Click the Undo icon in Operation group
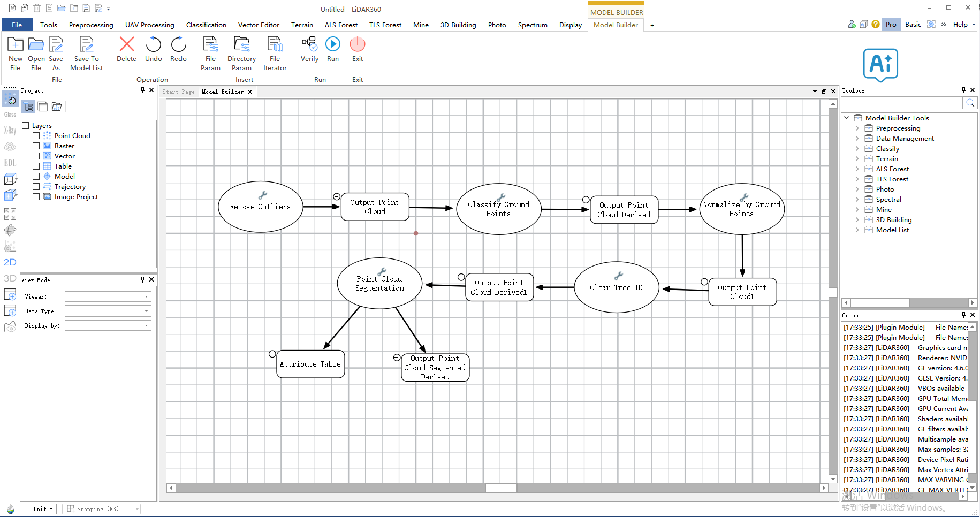Image resolution: width=980 pixels, height=517 pixels. click(153, 51)
